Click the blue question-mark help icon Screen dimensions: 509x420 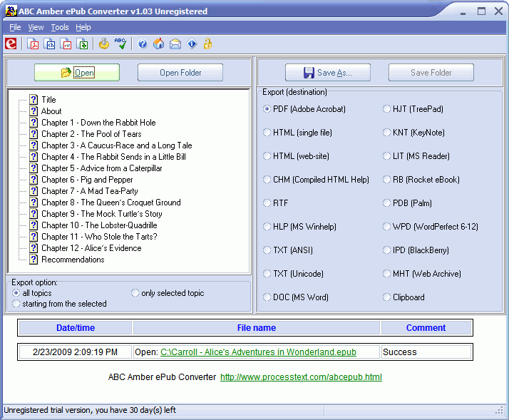[143, 43]
